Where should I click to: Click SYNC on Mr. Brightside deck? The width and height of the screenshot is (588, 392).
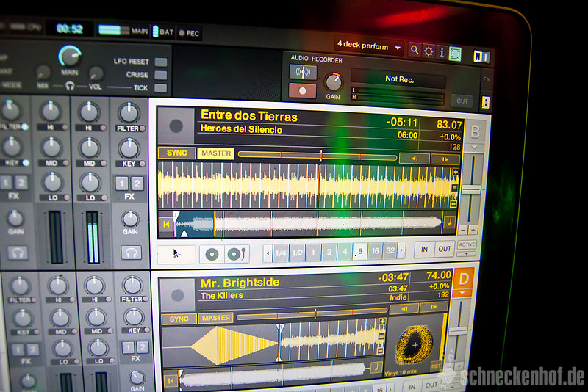[179, 319]
